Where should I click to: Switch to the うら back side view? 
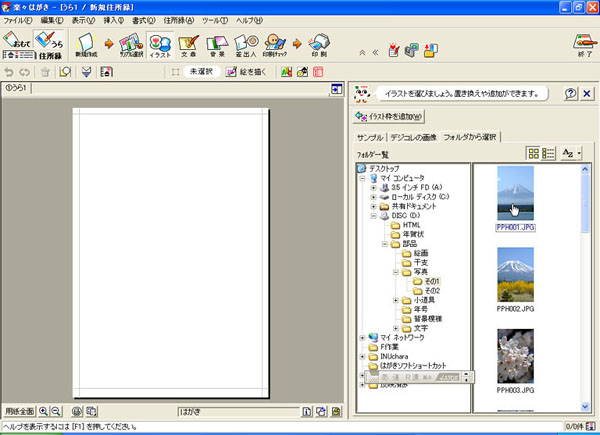pyautogui.click(x=46, y=40)
